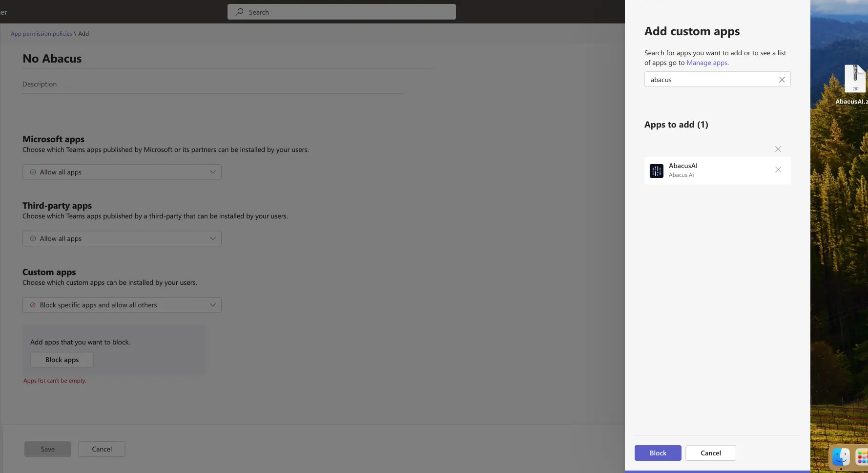The height and width of the screenshot is (473, 868).
Task: Click the AbacusAI app logo icon
Action: (x=656, y=171)
